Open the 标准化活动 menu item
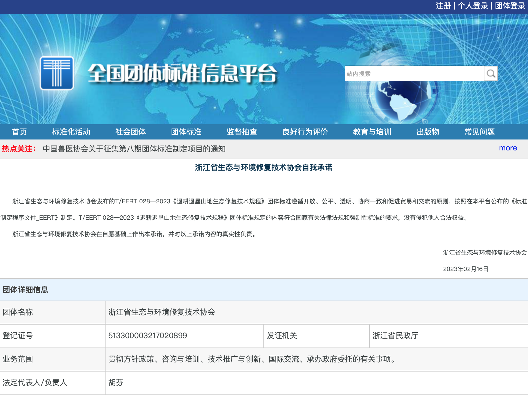 pos(71,132)
